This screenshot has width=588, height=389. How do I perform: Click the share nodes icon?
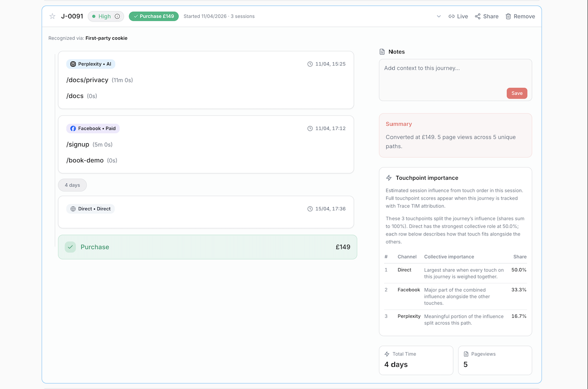pos(478,17)
